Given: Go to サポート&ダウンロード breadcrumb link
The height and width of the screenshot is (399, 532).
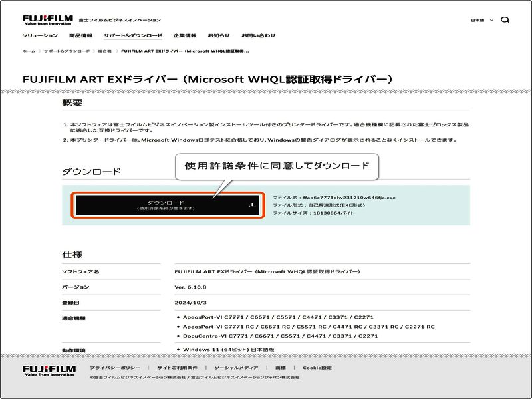Looking at the screenshot, I should (x=67, y=51).
